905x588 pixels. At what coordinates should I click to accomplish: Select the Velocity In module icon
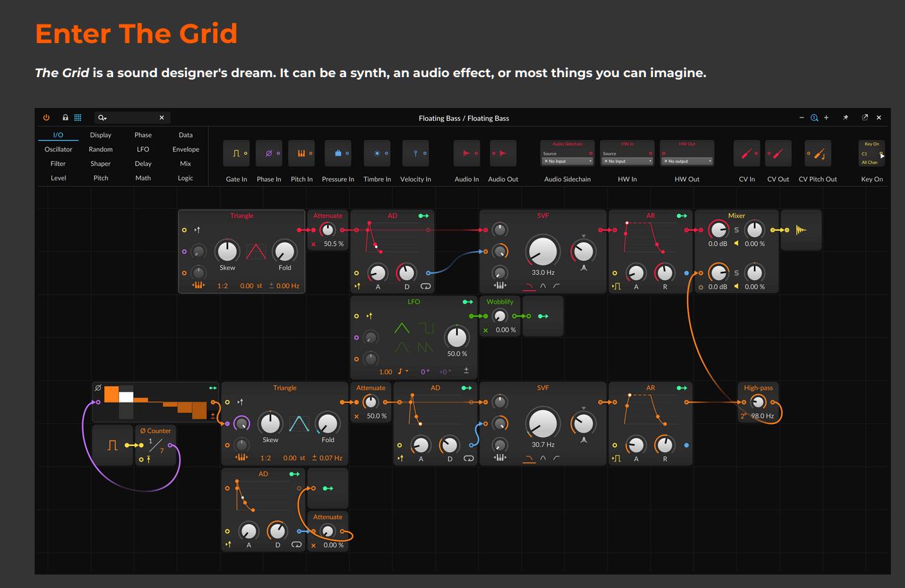416,154
